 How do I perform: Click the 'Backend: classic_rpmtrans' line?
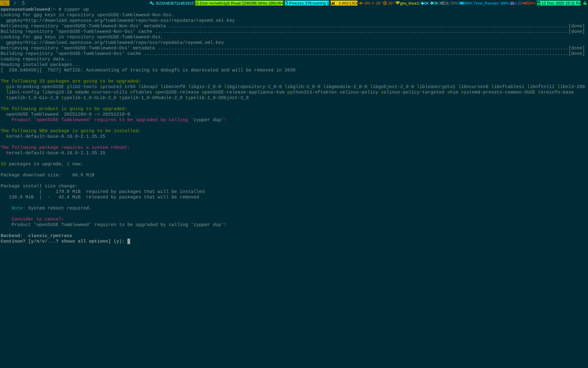tap(36, 236)
